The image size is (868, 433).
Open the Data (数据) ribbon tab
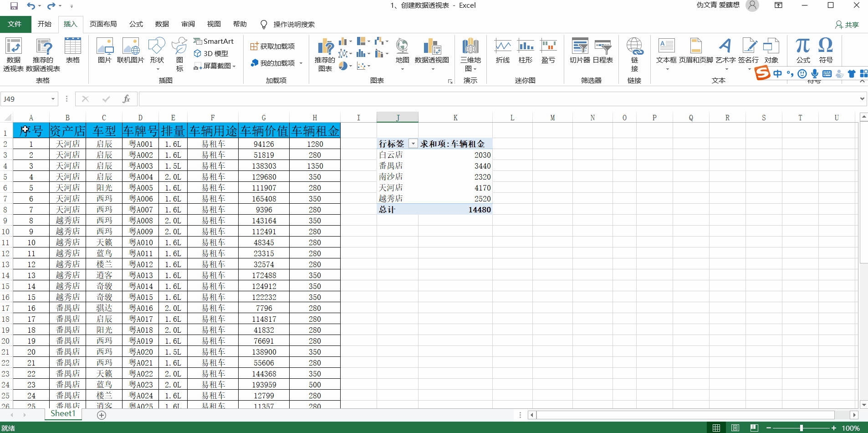click(x=162, y=24)
